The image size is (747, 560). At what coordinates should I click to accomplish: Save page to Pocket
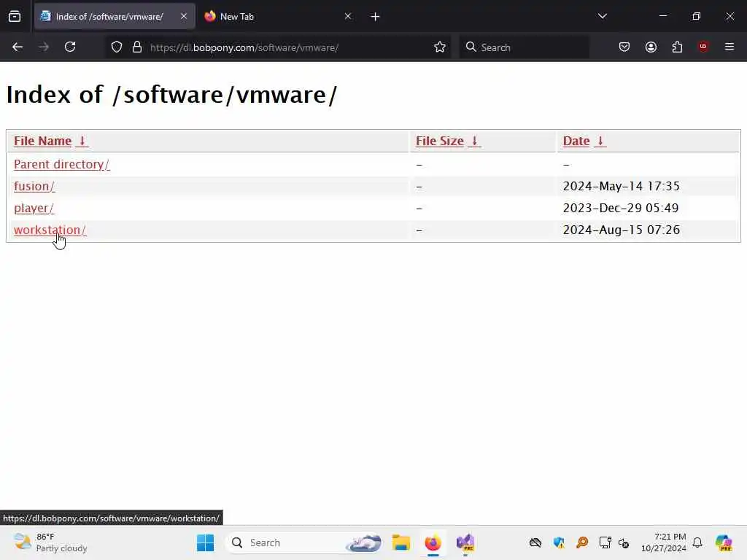pos(624,47)
